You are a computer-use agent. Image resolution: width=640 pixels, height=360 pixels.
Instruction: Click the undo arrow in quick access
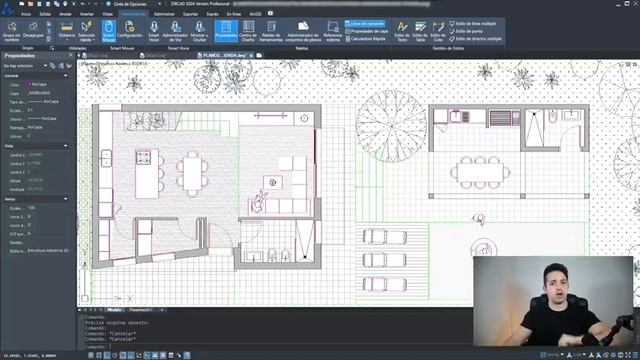[x=82, y=4]
